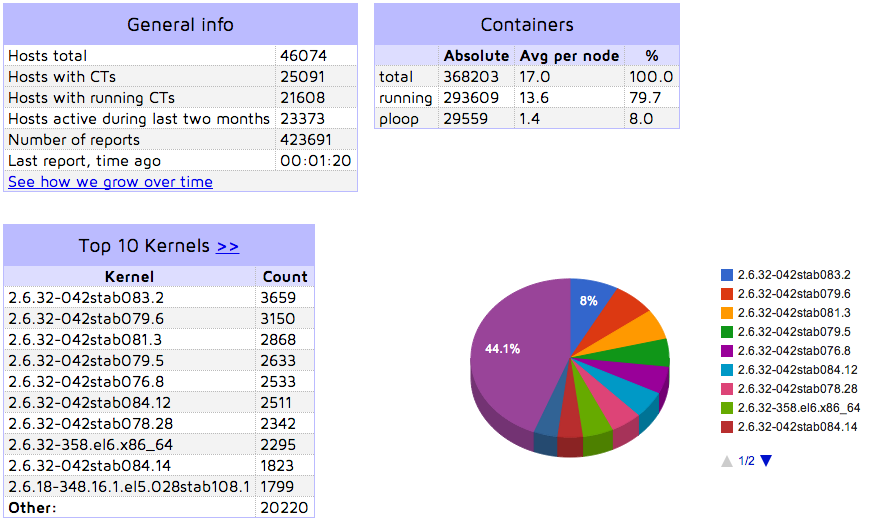Click table row kernel 2.6.32-042stab084.12

pos(159,403)
